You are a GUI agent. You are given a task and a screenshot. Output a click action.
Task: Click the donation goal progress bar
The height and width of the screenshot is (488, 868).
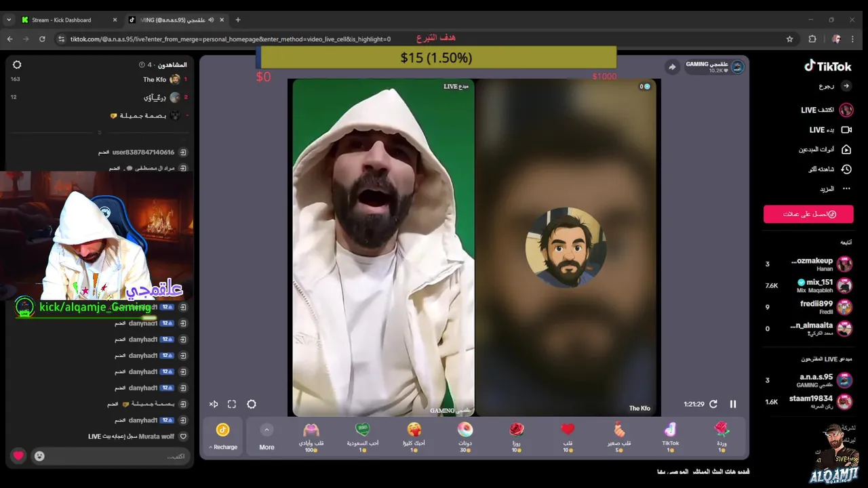point(436,58)
